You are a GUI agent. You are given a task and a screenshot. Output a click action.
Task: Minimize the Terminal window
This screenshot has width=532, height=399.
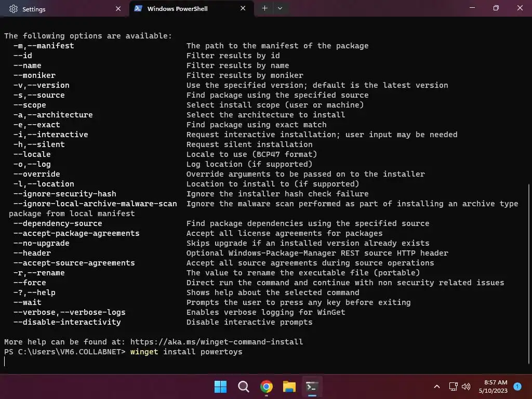tap(472, 8)
